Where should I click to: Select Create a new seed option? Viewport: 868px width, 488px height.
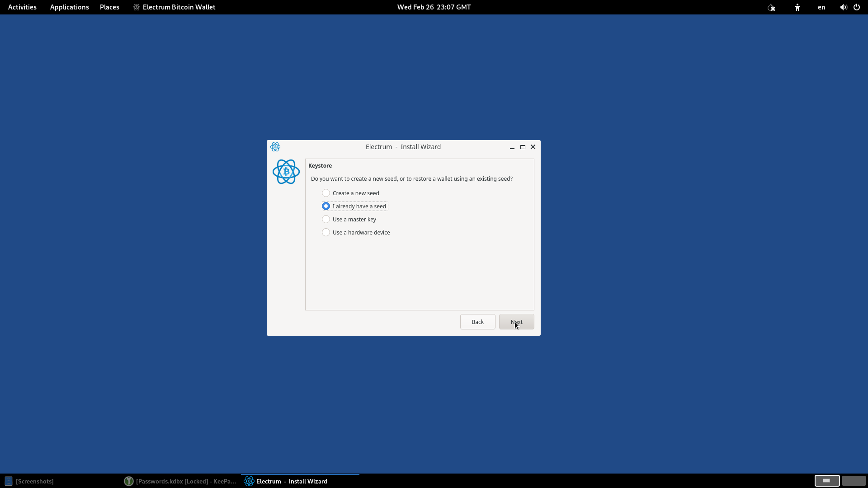326,193
